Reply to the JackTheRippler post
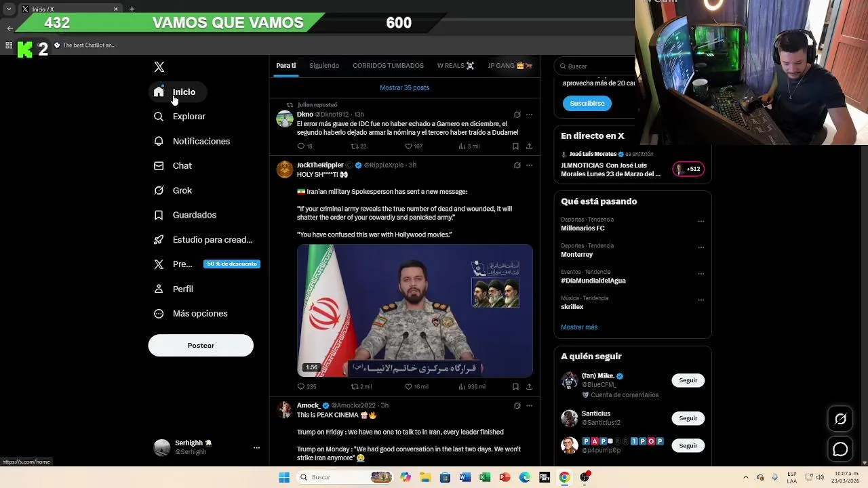The width and height of the screenshot is (868, 488). click(x=301, y=386)
